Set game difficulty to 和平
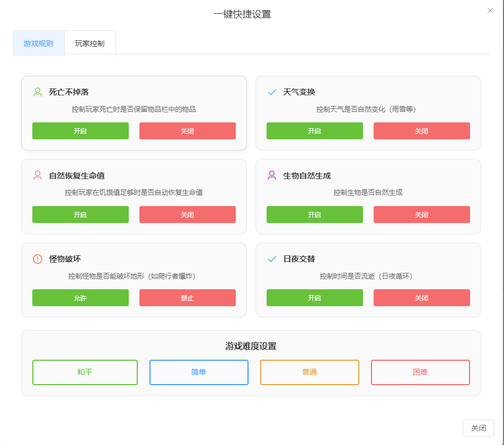 click(85, 372)
